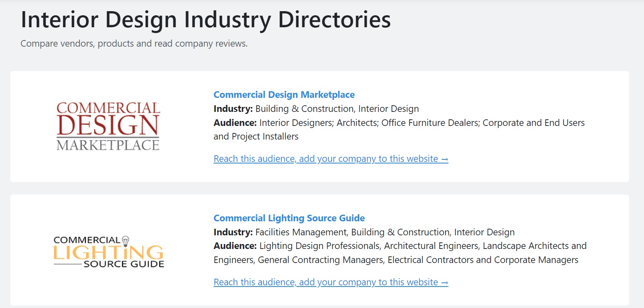Click the Commercial Lighting Source Guide logo
Screen dimensions: 644x308
tap(109, 251)
